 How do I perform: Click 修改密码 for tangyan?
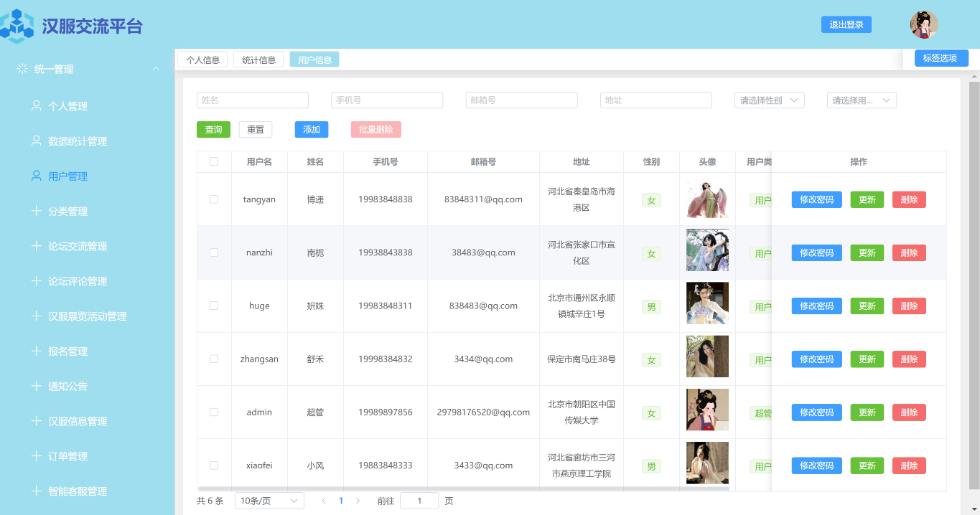[x=817, y=199]
